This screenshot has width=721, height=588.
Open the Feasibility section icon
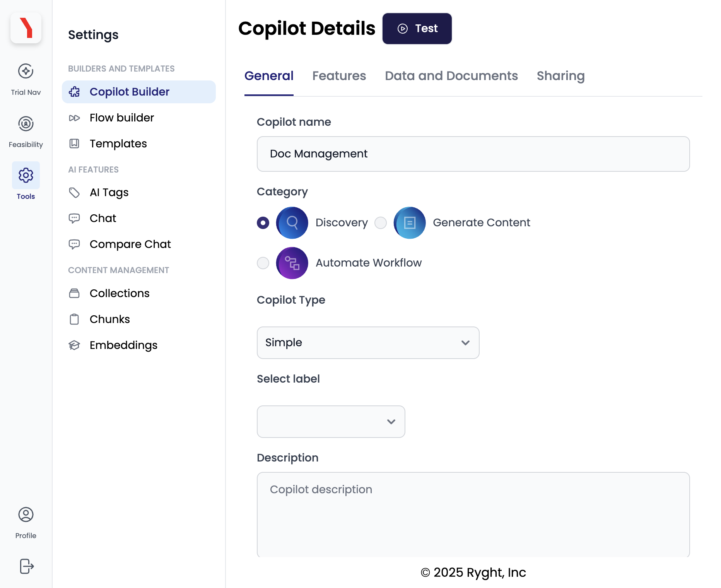pos(26,124)
